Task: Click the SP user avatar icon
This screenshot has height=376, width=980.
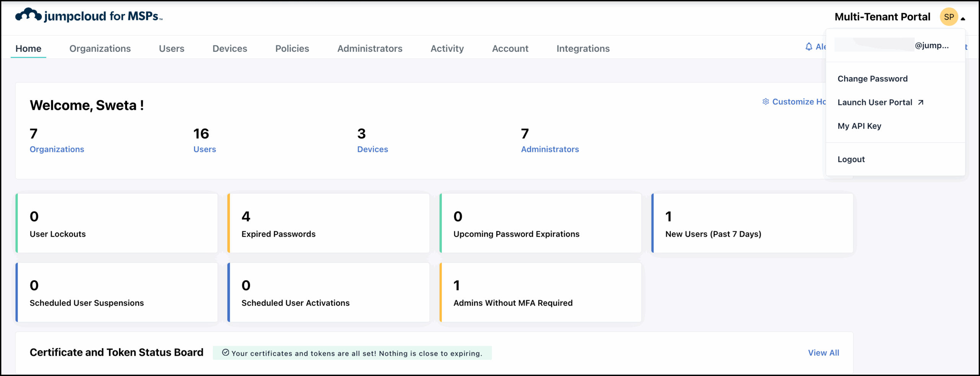Action: 949,17
